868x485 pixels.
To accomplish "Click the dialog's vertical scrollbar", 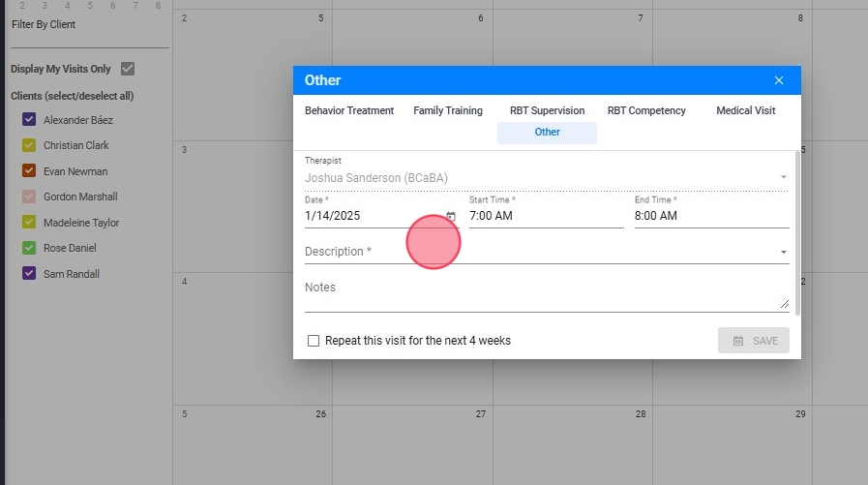I will [x=797, y=232].
